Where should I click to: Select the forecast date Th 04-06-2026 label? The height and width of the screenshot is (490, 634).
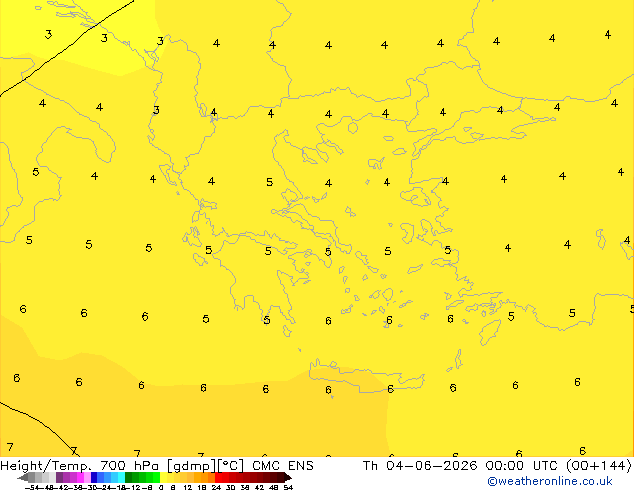click(x=420, y=466)
